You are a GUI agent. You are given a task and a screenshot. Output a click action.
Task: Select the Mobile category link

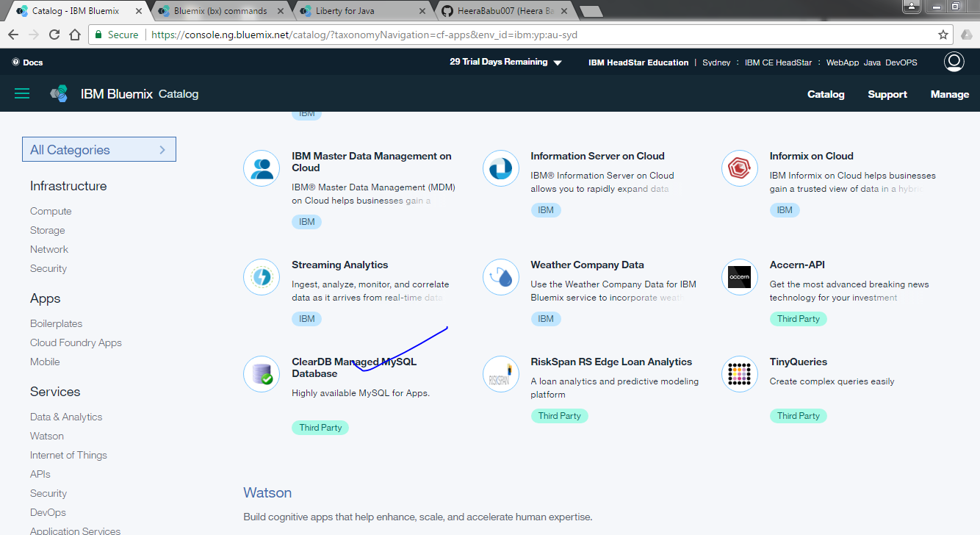coord(45,362)
